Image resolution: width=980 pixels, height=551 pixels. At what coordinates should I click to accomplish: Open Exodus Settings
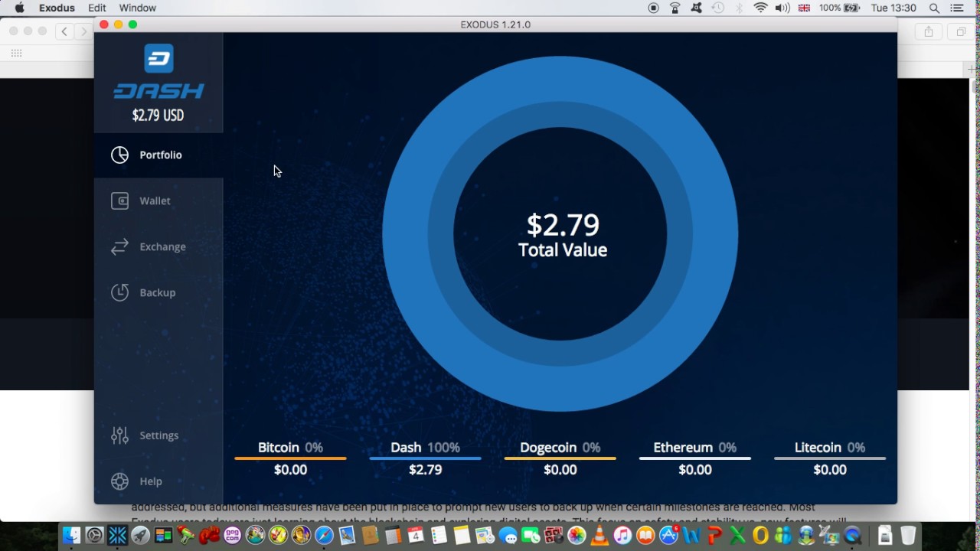[159, 435]
